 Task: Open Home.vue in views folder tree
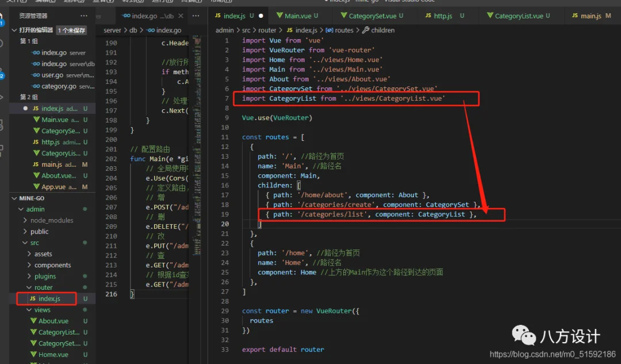(53, 354)
